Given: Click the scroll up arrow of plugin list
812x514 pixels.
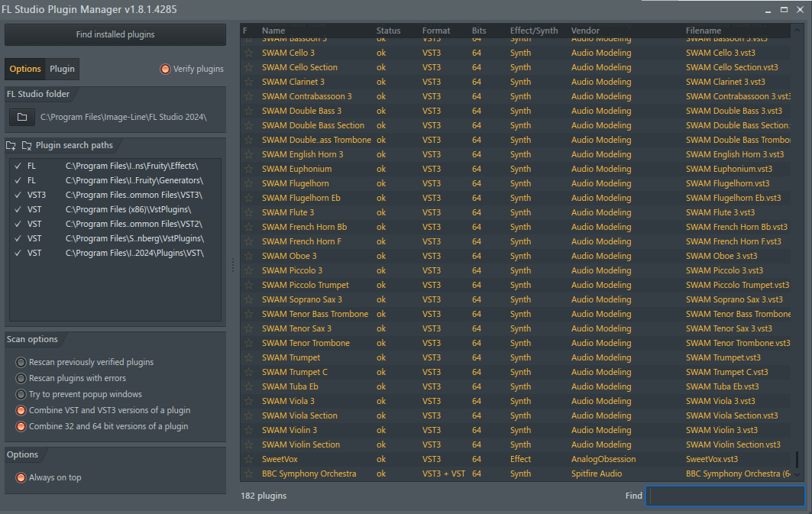Looking at the screenshot, I should click(x=797, y=31).
